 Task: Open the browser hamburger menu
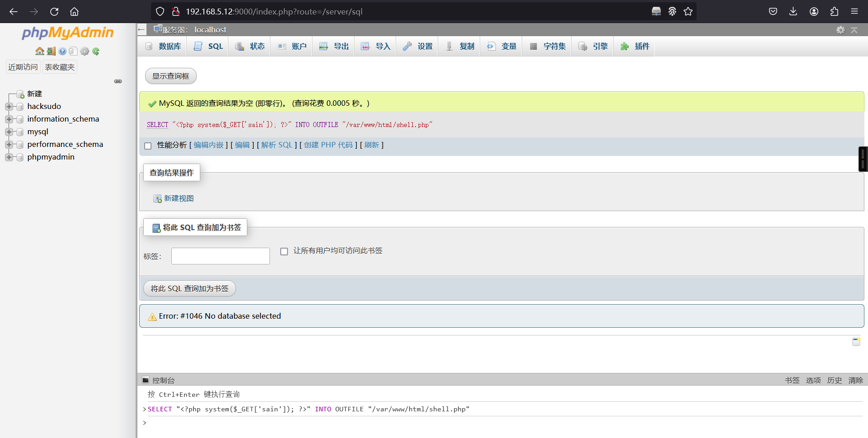[854, 11]
